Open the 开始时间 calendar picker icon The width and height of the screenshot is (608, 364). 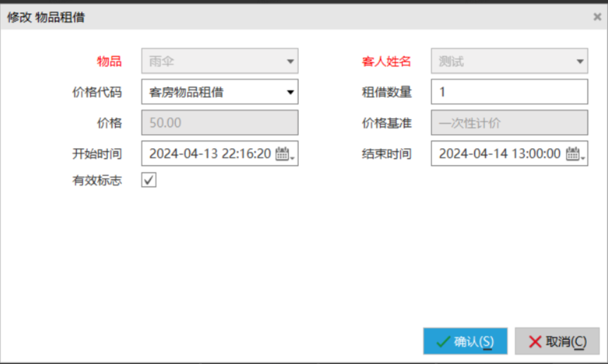coord(283,154)
